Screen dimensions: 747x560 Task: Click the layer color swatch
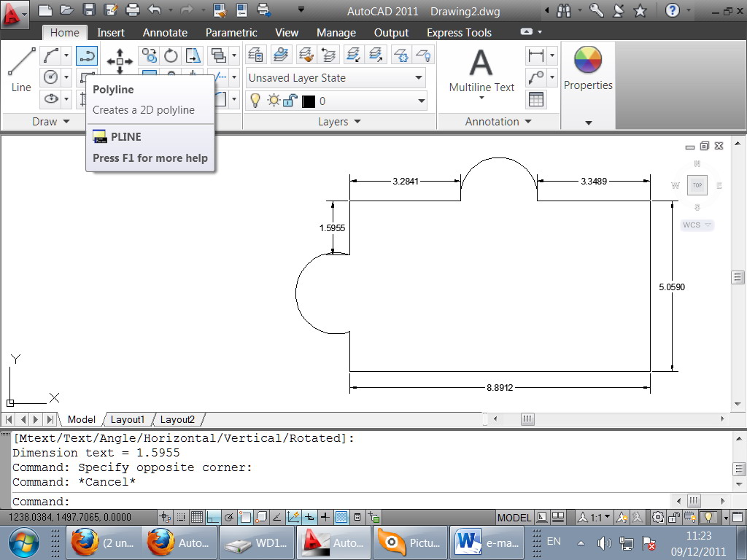tap(307, 101)
